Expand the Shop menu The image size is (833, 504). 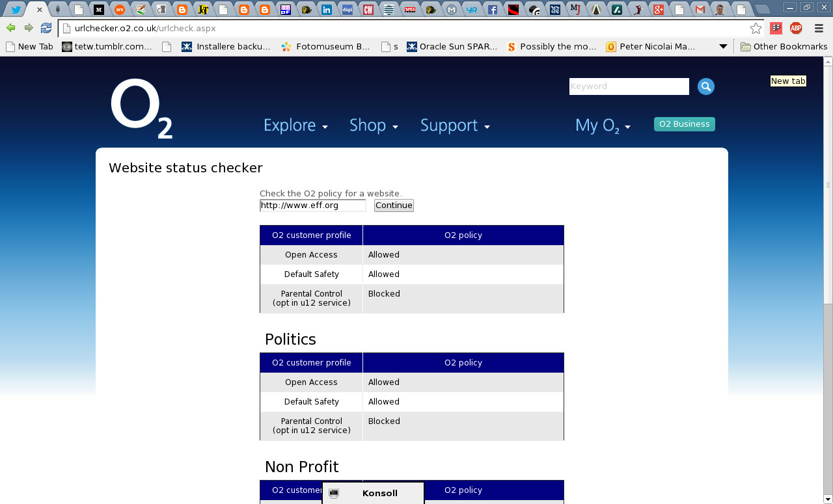pyautogui.click(x=374, y=126)
